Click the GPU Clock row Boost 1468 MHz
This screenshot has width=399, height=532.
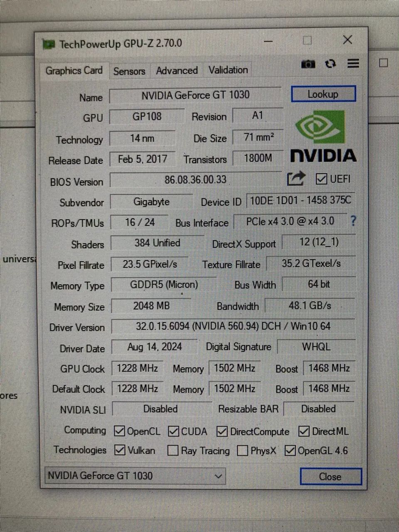click(329, 368)
